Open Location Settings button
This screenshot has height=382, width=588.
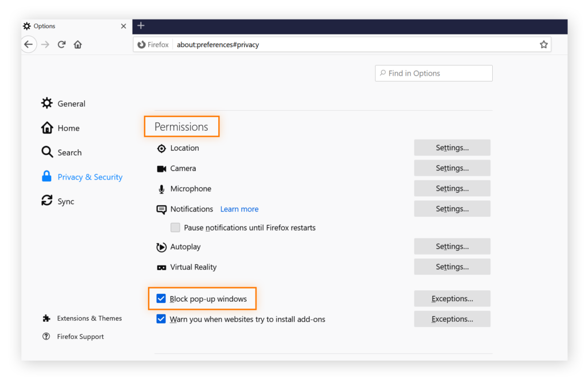click(x=452, y=147)
